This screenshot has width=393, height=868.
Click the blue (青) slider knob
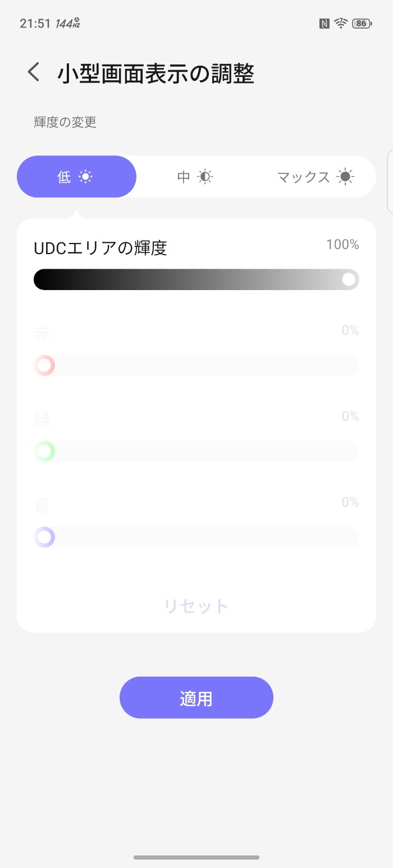click(44, 537)
